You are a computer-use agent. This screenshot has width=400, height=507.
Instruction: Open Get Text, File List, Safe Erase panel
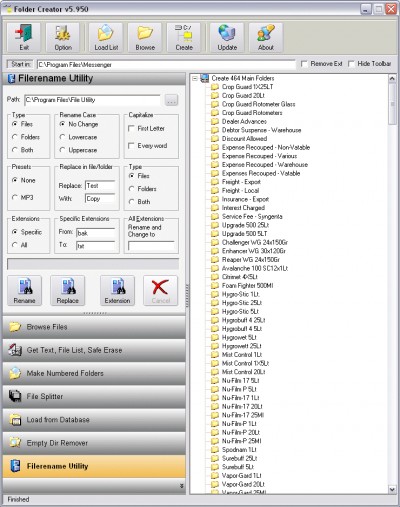coord(94,350)
